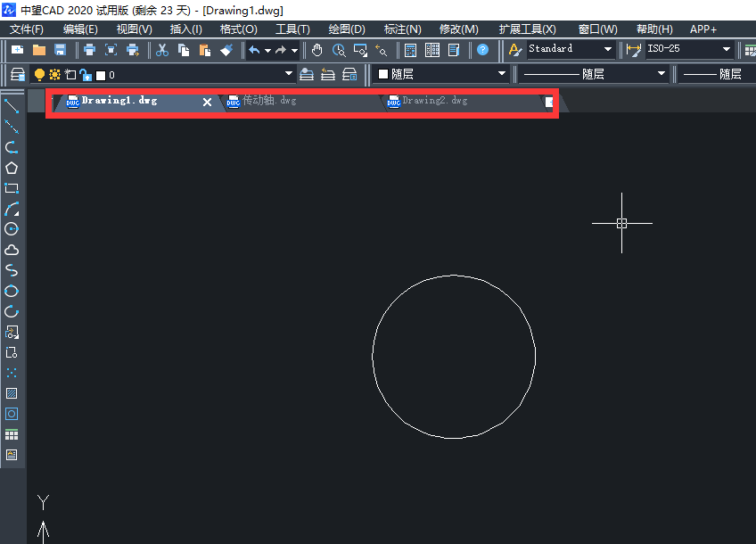Open the Help question mark icon
The image size is (756, 544).
point(482,50)
